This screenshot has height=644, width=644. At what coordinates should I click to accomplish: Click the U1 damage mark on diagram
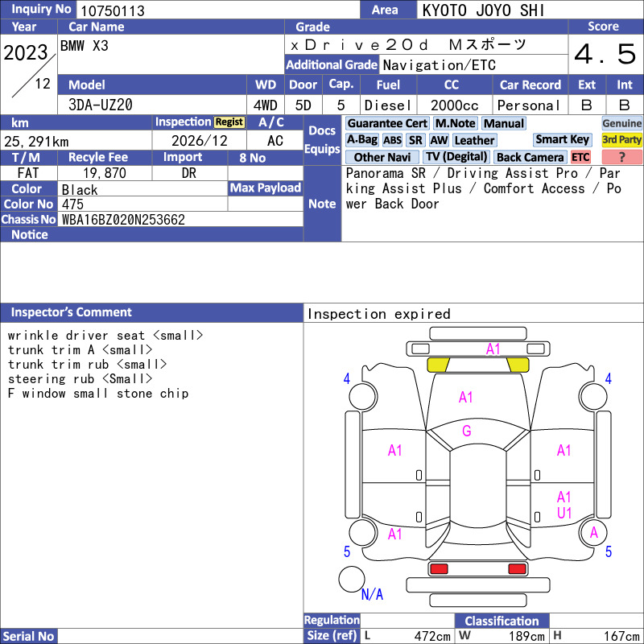click(x=564, y=513)
